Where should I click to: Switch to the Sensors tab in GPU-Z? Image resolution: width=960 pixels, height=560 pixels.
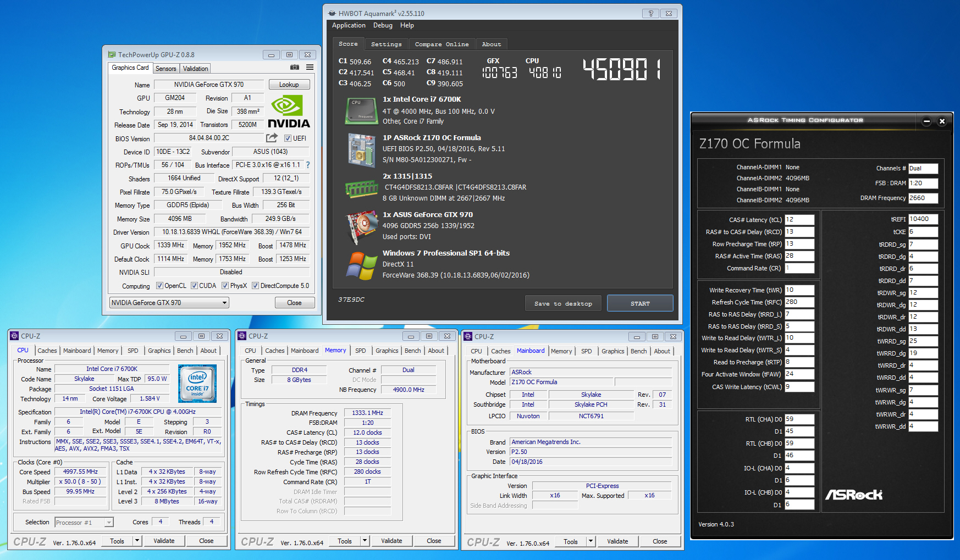[166, 69]
